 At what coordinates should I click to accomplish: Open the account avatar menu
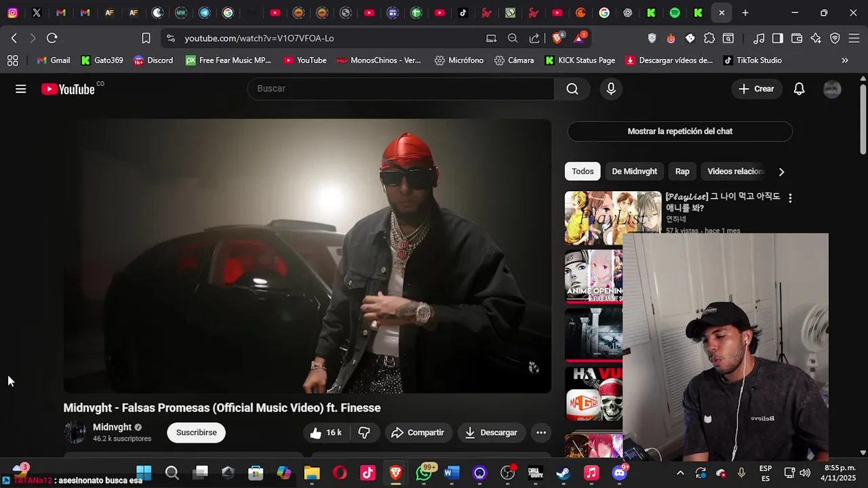click(x=832, y=89)
